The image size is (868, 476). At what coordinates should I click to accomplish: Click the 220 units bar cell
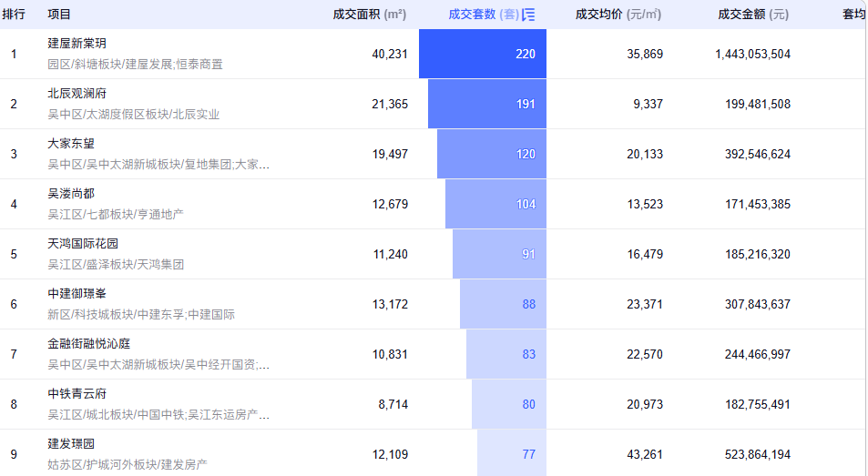coord(483,54)
